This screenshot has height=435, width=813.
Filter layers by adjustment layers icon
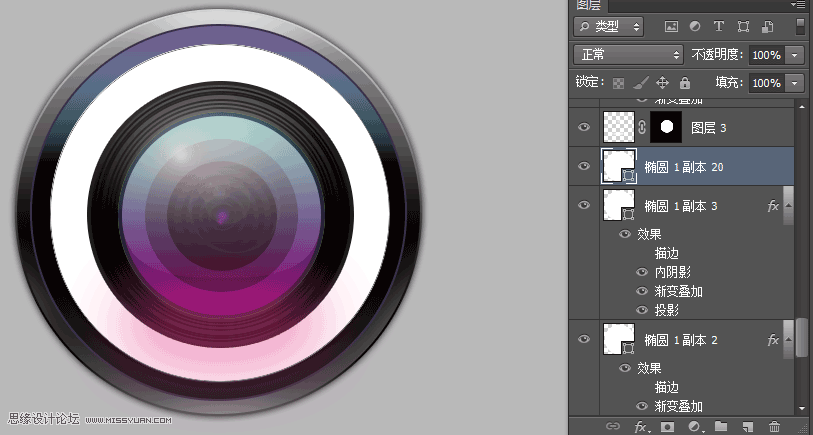point(695,26)
